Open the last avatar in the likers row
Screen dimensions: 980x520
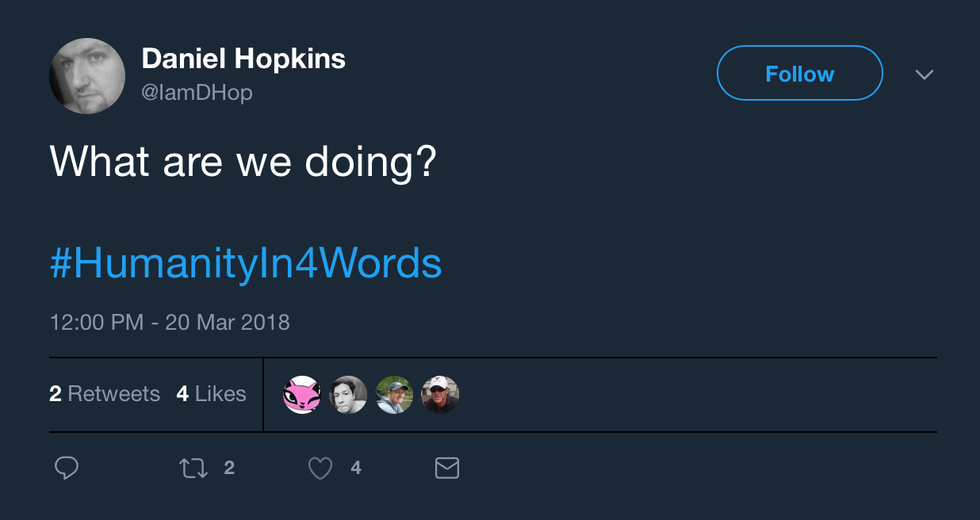point(440,395)
